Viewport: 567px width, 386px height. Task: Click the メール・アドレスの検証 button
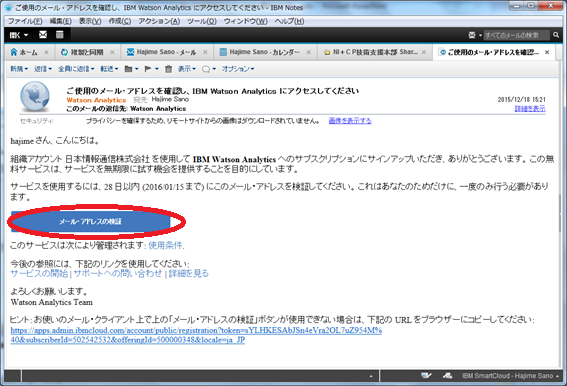(90, 221)
